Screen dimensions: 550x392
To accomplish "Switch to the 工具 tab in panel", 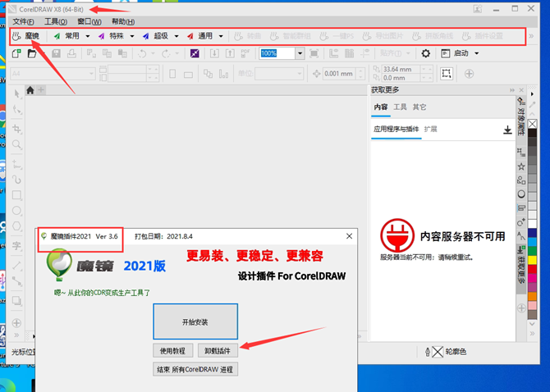I will pyautogui.click(x=401, y=107).
